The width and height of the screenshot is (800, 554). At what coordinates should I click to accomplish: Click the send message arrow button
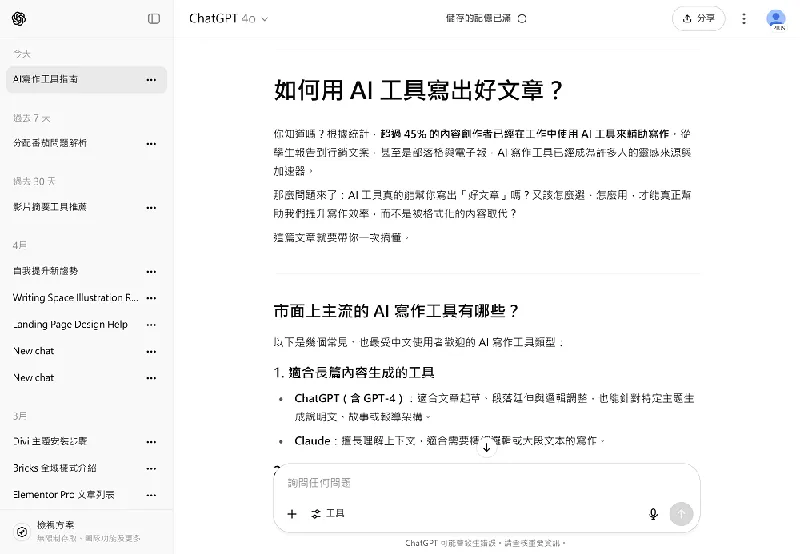coord(681,514)
